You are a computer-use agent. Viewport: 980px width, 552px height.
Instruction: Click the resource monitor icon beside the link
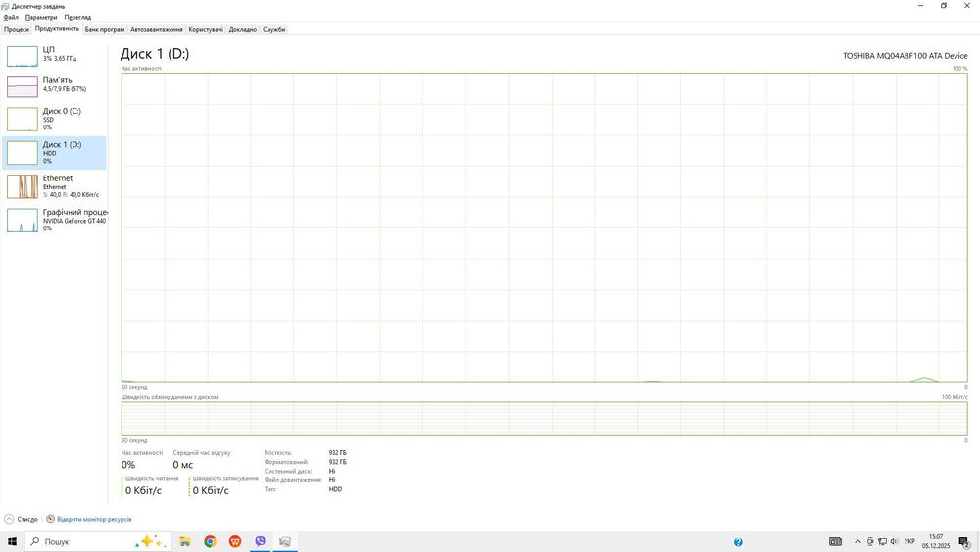tap(50, 519)
